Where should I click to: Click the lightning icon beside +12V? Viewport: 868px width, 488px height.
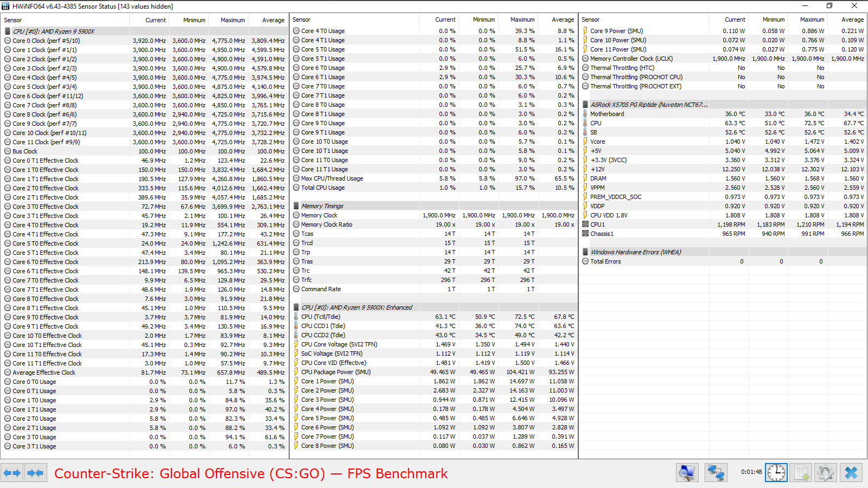585,169
